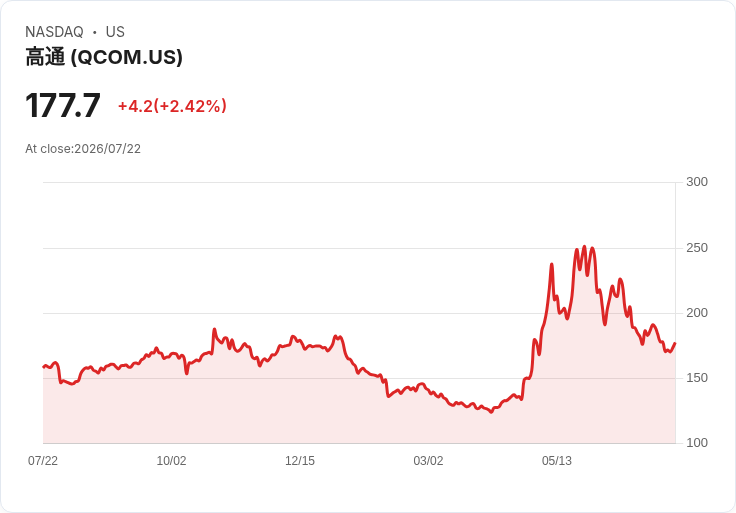736x513 pixels.
Task: Click the leftmost start point of the price line
Action: (44, 367)
